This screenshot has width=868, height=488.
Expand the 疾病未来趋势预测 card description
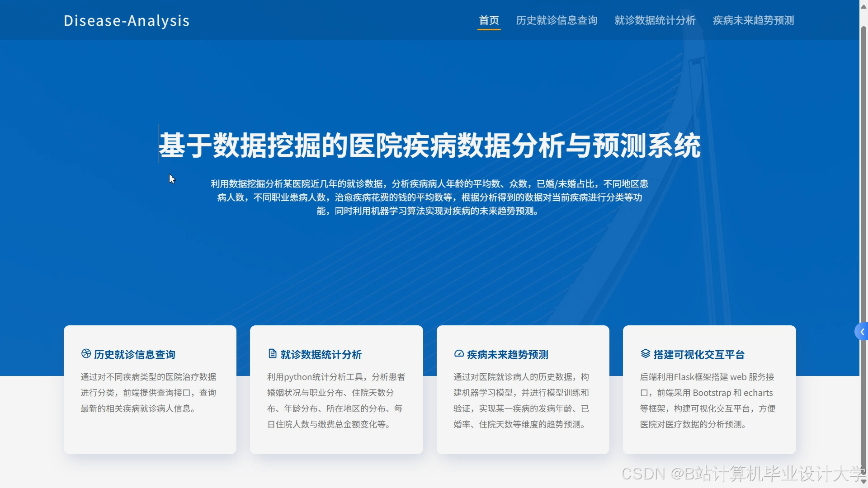[523, 389]
